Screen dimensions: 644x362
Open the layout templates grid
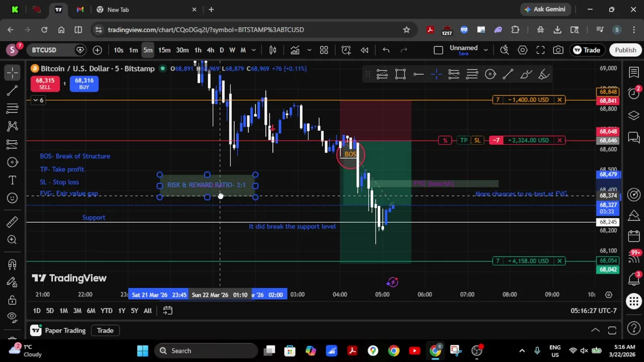tap(324, 50)
